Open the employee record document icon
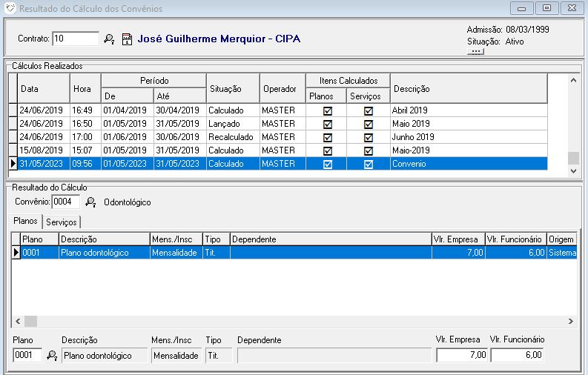 (x=127, y=39)
